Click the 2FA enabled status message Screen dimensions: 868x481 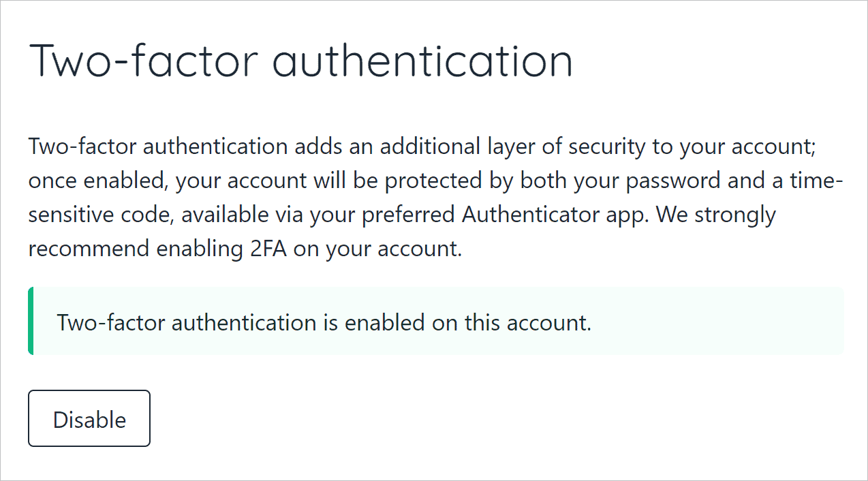[324, 322]
